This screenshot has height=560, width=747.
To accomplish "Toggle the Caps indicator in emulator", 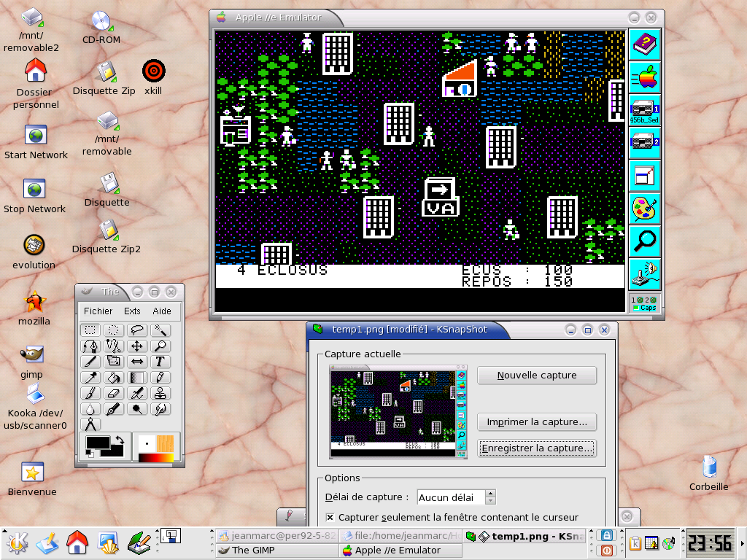I will point(645,308).
